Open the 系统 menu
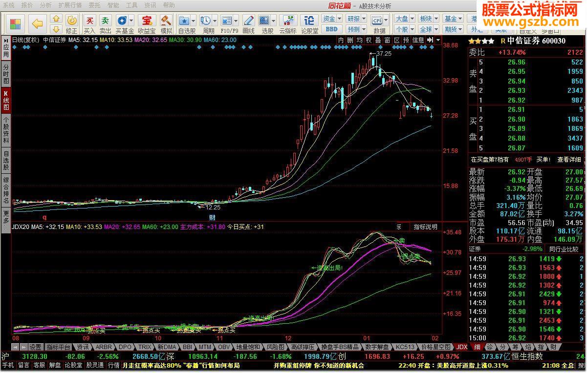Viewport: 588px width, 373px height. point(9,5)
